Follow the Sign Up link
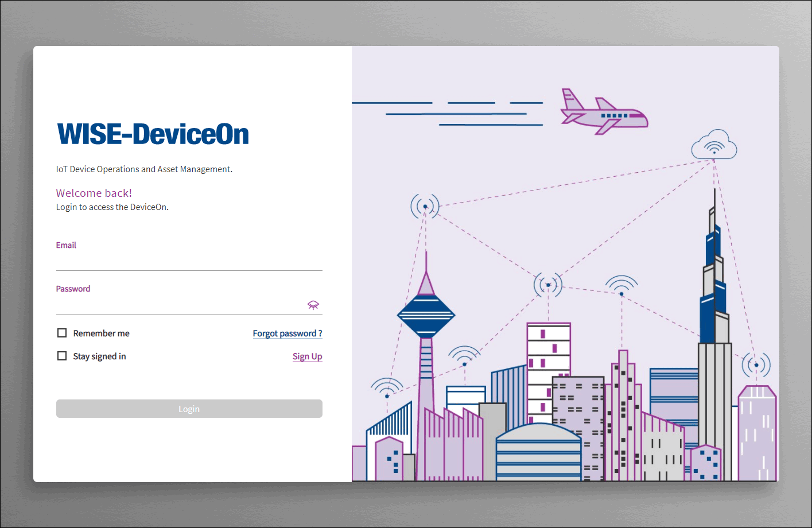Image resolution: width=812 pixels, height=528 pixels. [x=307, y=356]
